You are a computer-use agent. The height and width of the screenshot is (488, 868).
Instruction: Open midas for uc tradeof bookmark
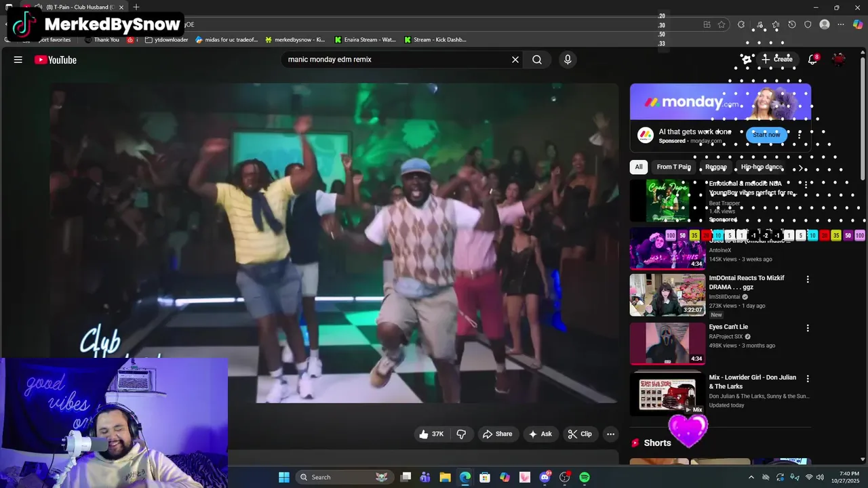(226, 39)
